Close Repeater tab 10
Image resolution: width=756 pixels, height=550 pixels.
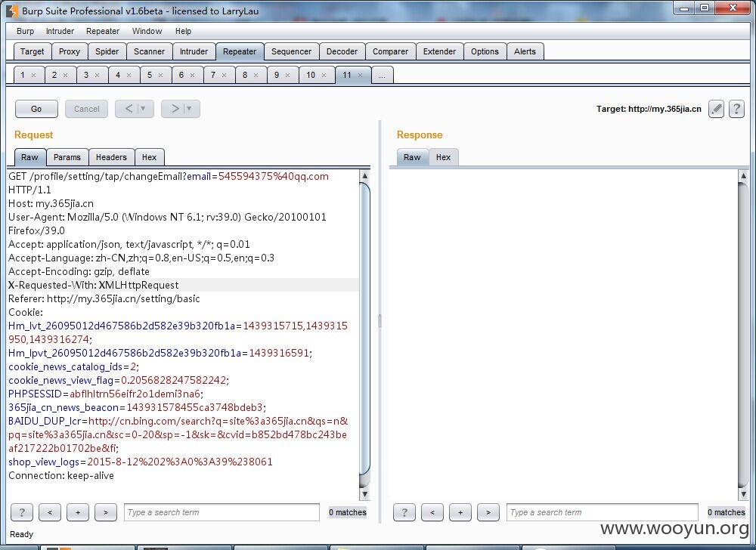click(324, 75)
